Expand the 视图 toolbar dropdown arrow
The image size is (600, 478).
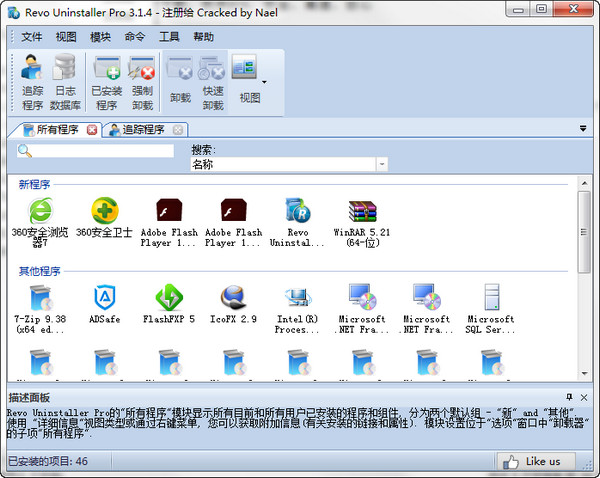264,82
